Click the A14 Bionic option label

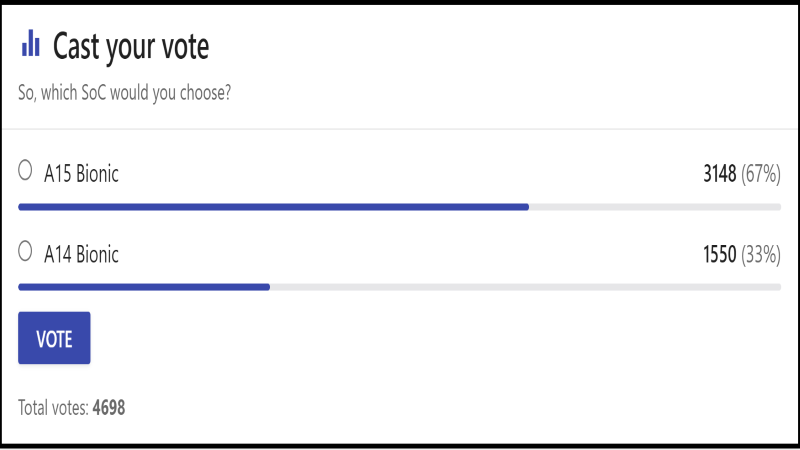pyautogui.click(x=81, y=254)
